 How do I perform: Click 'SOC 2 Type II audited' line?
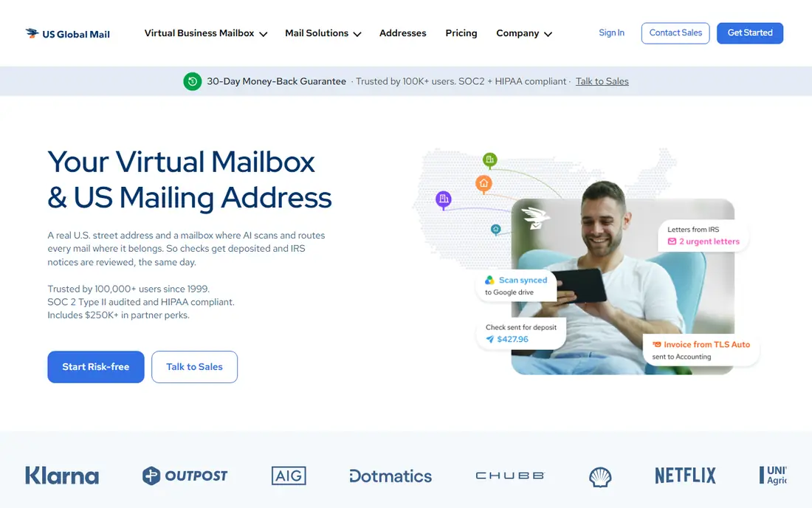point(141,302)
